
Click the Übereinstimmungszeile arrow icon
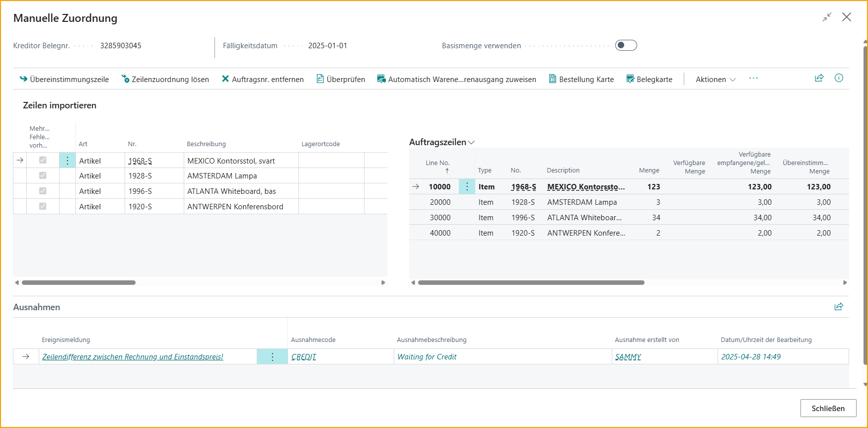click(x=23, y=79)
